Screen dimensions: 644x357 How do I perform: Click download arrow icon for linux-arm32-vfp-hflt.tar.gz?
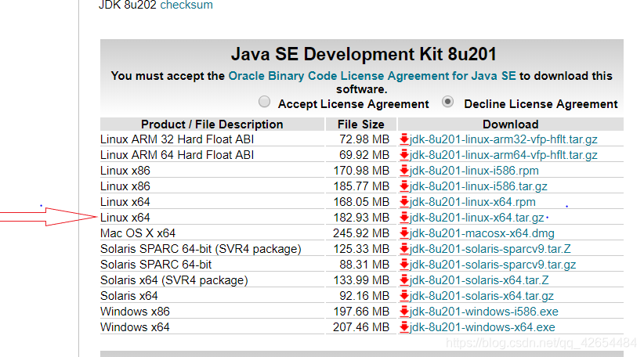coord(404,139)
